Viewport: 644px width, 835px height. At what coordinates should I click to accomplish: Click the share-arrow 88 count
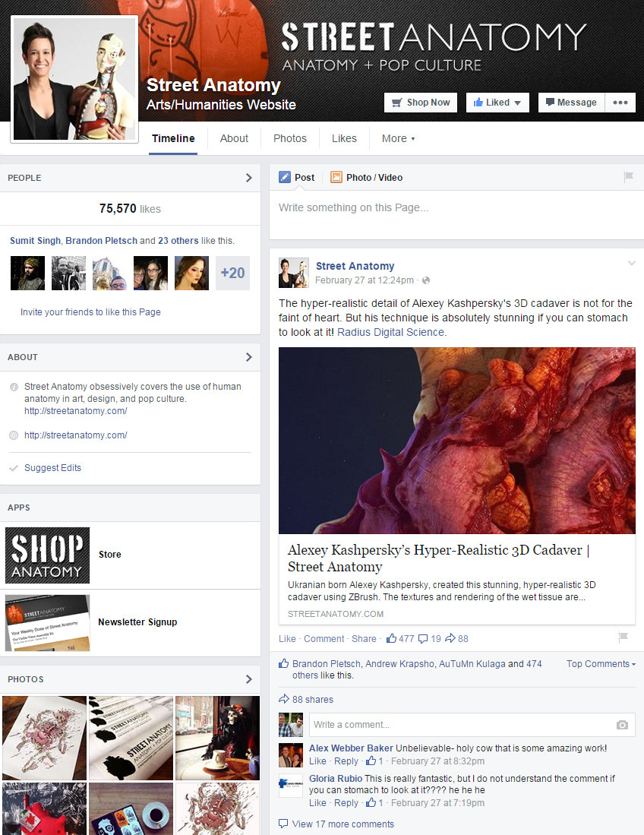click(456, 639)
